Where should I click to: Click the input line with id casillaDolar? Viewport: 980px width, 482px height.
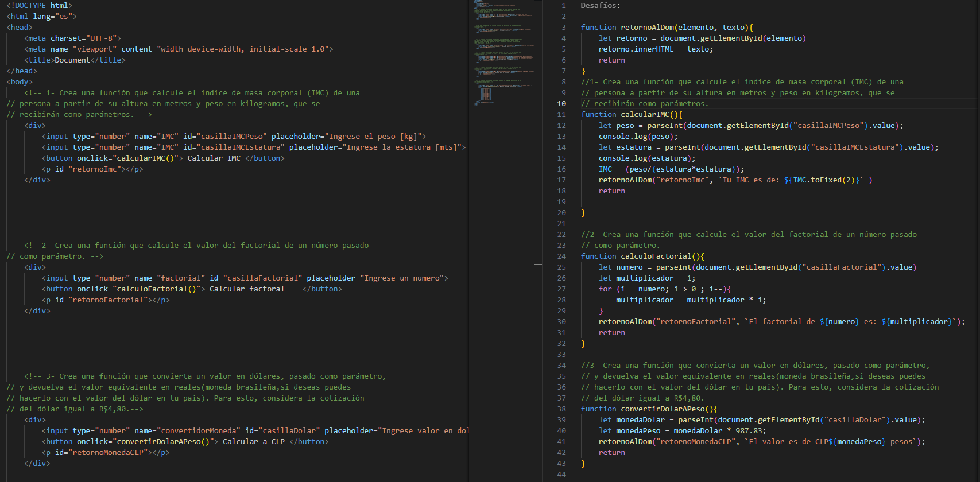click(255, 431)
